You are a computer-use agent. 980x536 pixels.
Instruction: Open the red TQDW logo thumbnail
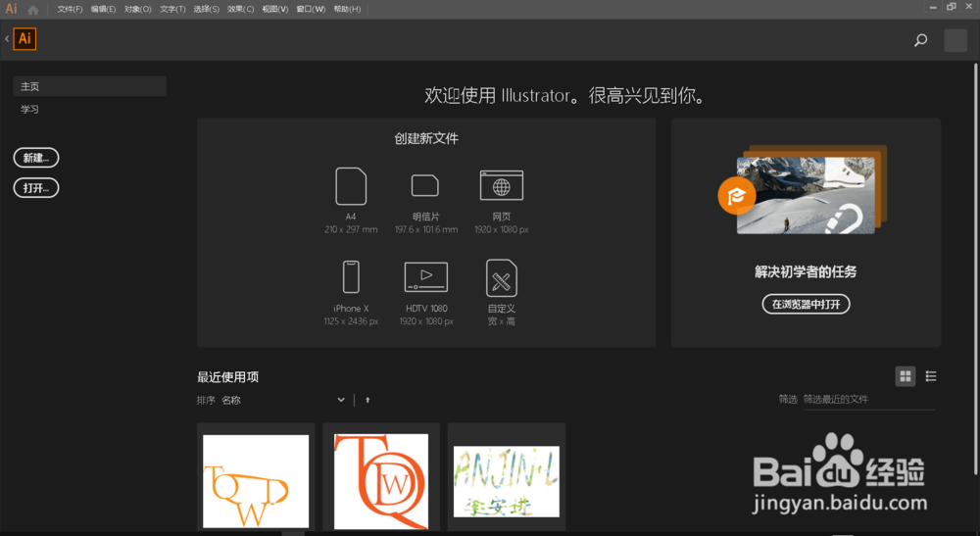tap(381, 481)
